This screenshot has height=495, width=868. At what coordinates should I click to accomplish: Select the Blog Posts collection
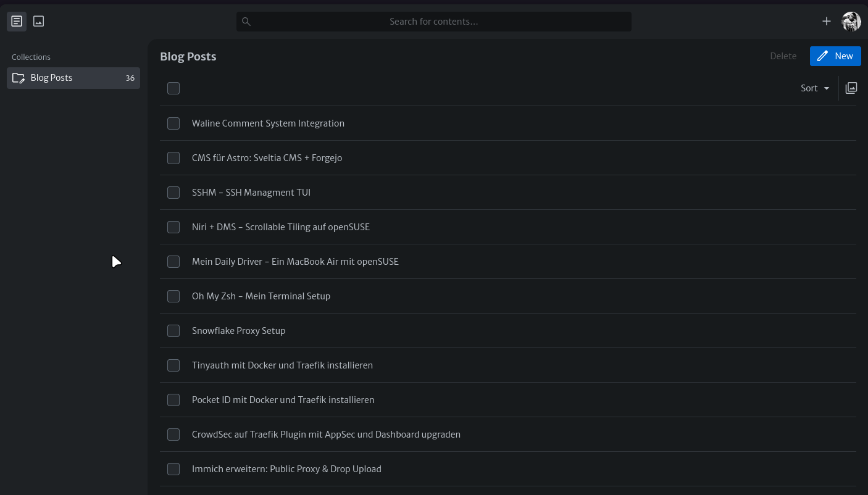[x=73, y=78]
